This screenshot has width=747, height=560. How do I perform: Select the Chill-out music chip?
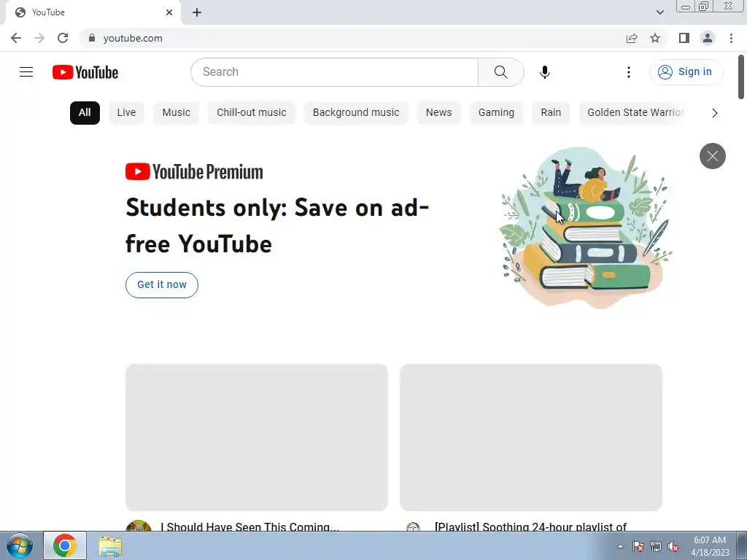click(x=252, y=113)
